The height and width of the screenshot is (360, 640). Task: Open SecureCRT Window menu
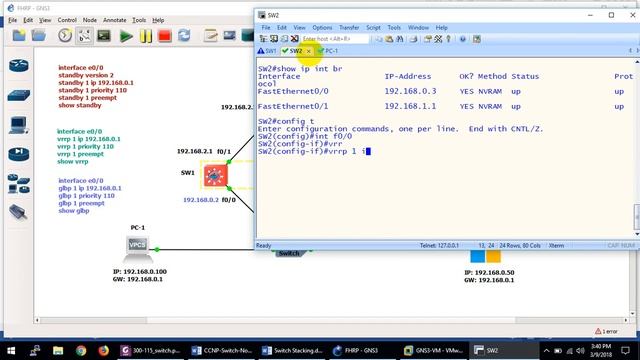[418, 28]
